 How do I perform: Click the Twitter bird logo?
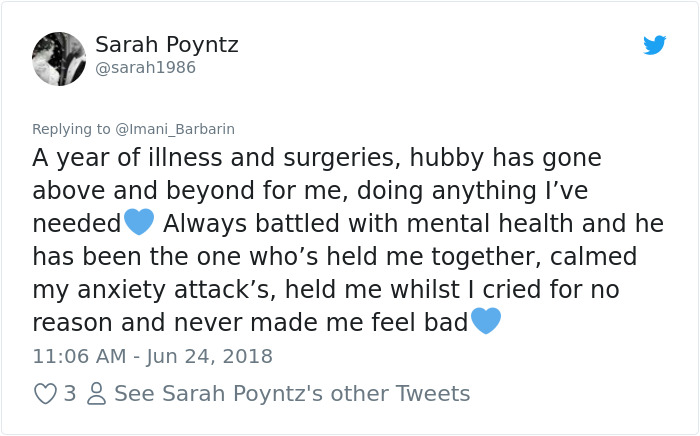tap(655, 45)
